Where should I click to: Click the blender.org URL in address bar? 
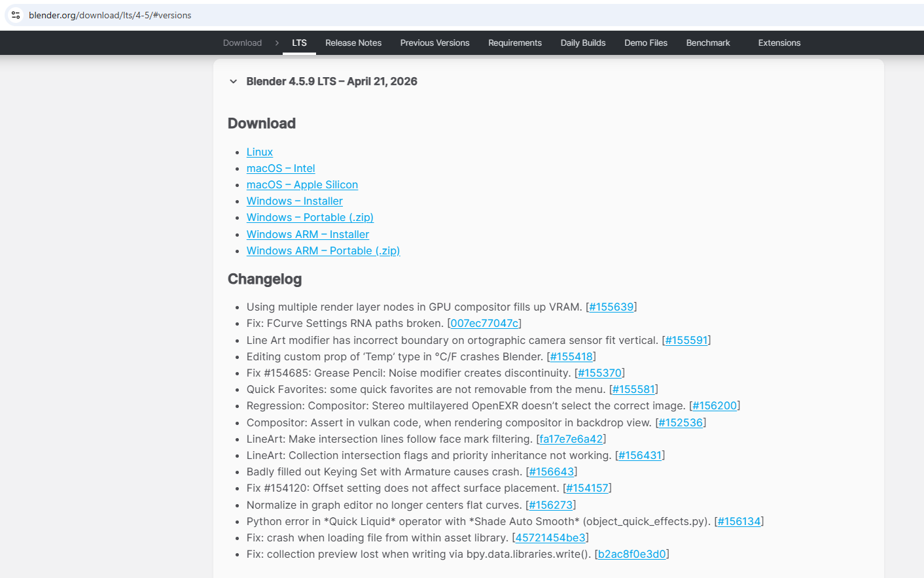[110, 15]
